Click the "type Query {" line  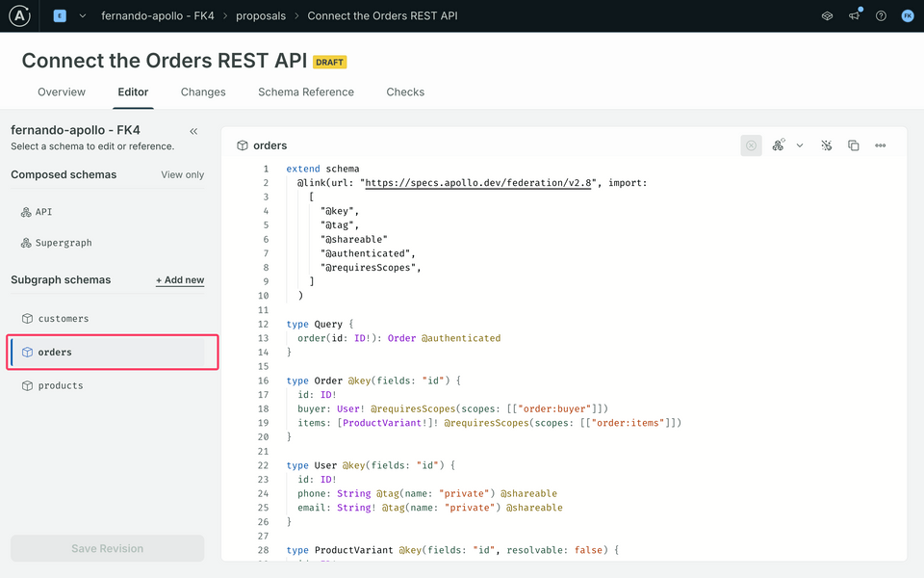320,325
